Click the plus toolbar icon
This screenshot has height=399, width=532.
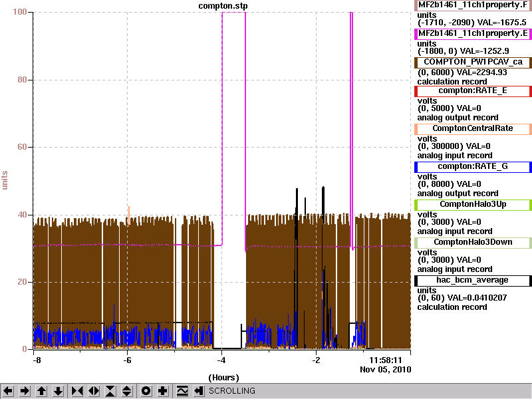[x=163, y=391]
